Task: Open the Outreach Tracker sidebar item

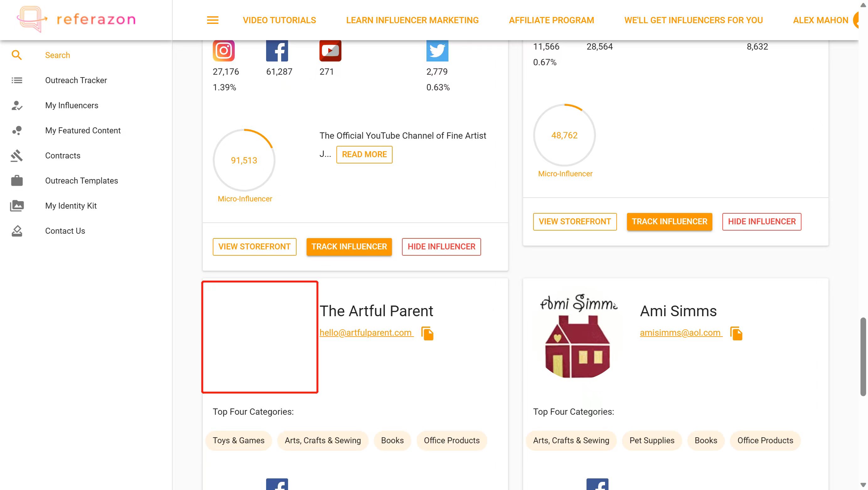Action: pos(76,80)
